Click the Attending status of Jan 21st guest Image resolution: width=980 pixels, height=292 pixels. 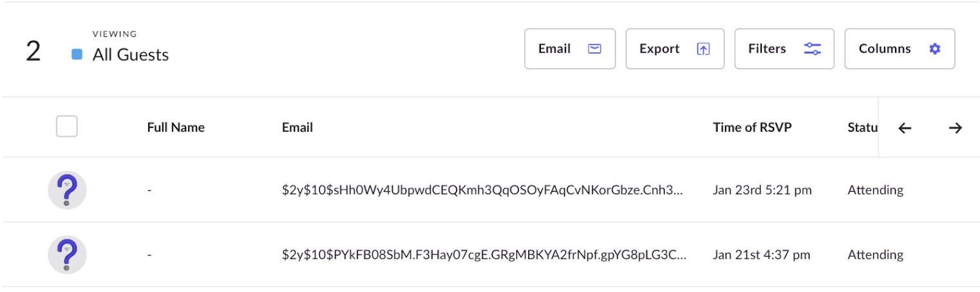(x=876, y=255)
